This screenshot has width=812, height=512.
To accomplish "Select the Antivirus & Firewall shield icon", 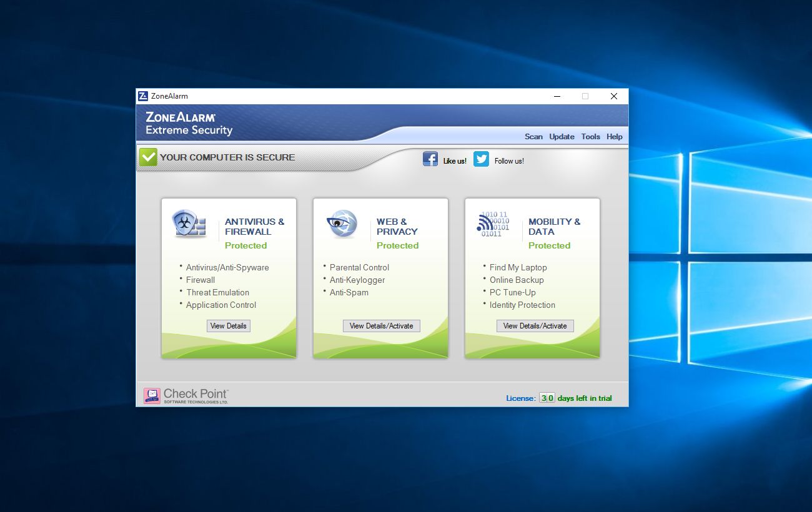I will (189, 224).
